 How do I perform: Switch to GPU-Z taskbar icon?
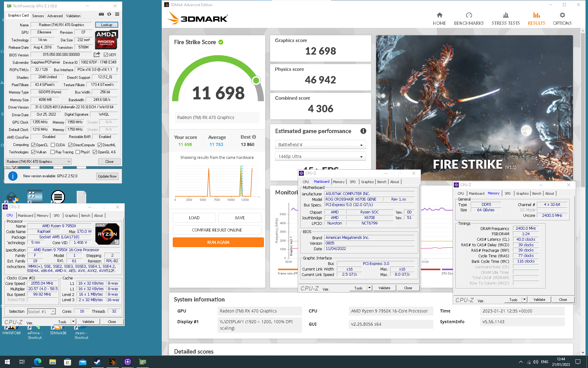click(143, 362)
